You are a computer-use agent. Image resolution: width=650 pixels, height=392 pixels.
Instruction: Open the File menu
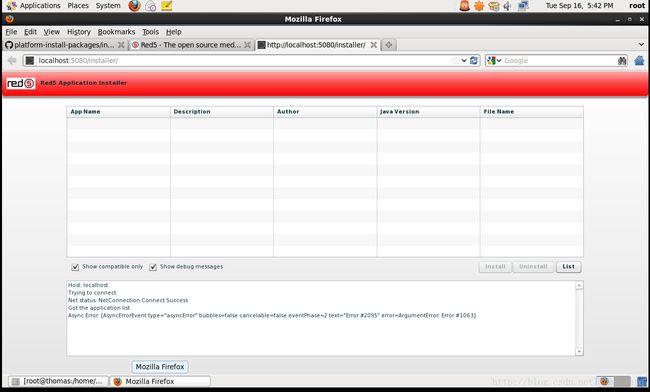(11, 32)
